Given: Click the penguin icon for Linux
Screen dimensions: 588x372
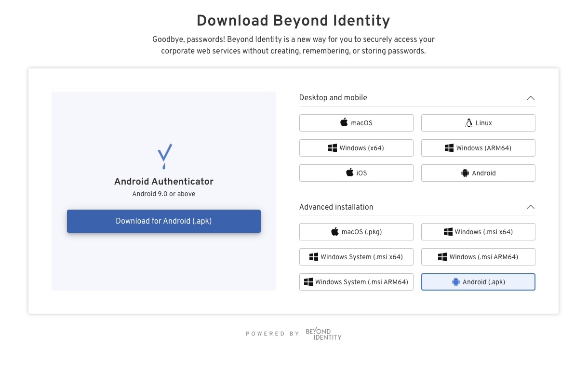Looking at the screenshot, I should coord(469,123).
